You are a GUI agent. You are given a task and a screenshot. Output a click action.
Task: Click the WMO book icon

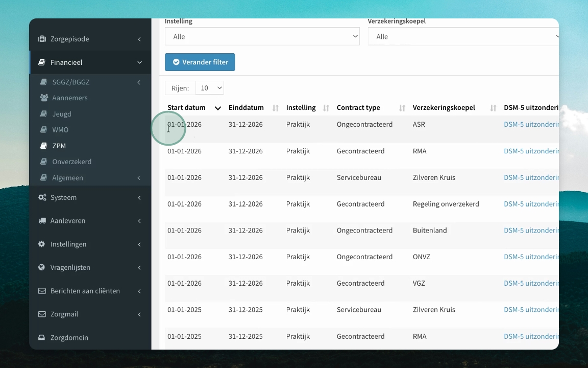pos(43,129)
